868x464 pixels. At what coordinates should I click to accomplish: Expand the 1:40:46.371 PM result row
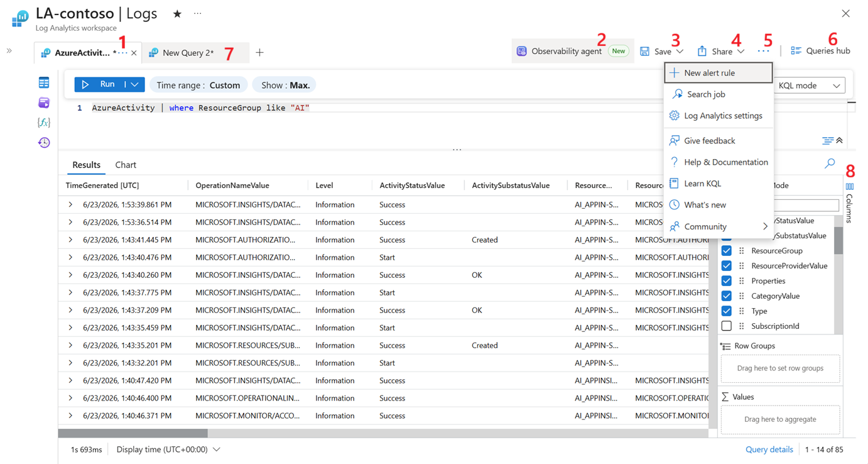click(70, 416)
